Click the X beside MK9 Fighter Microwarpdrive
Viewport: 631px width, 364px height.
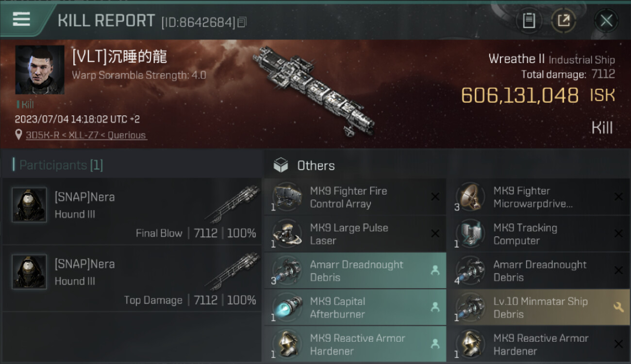click(x=618, y=197)
